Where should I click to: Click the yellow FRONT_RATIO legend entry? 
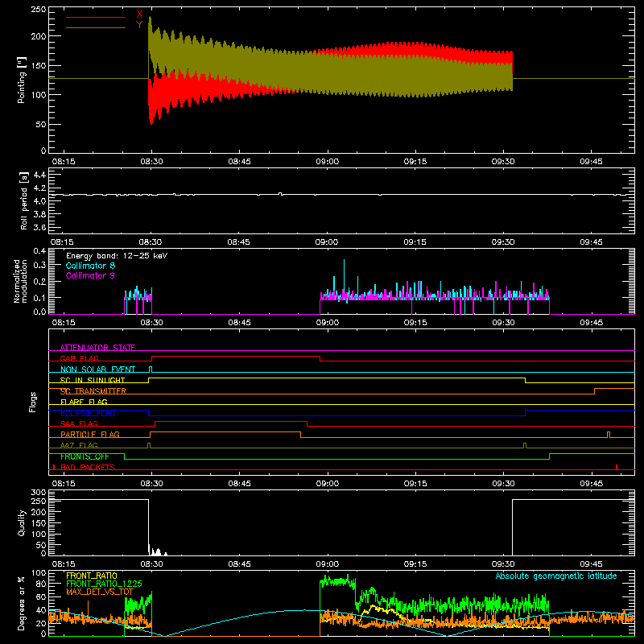(92, 576)
